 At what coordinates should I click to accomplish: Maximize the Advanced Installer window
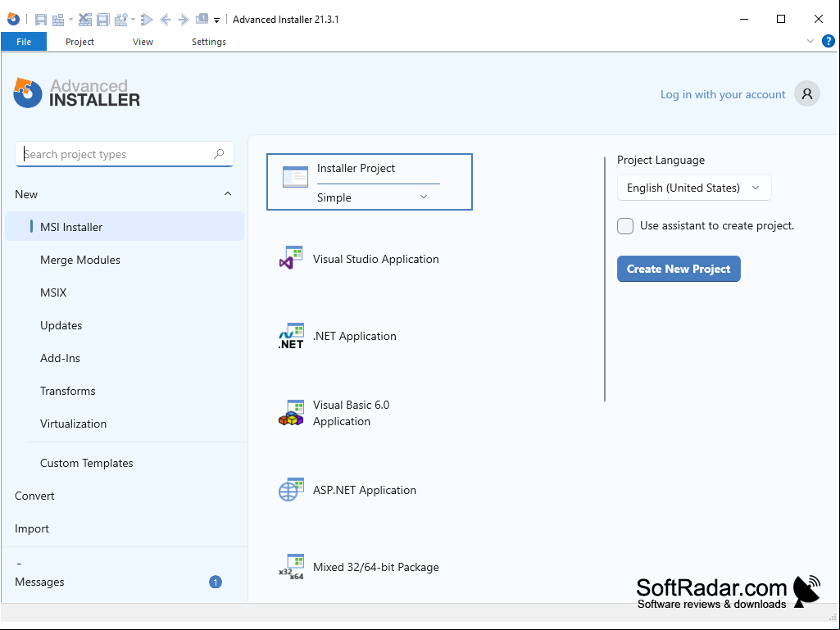tap(781, 20)
